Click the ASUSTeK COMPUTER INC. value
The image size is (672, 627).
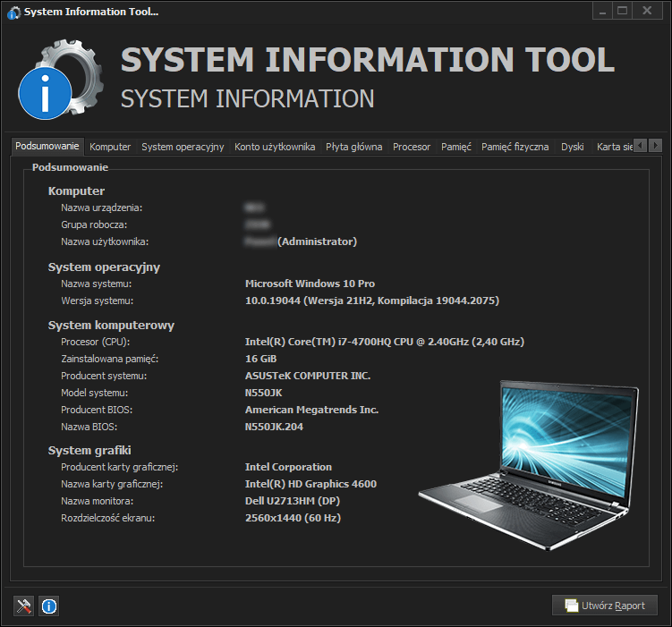pos(308,376)
